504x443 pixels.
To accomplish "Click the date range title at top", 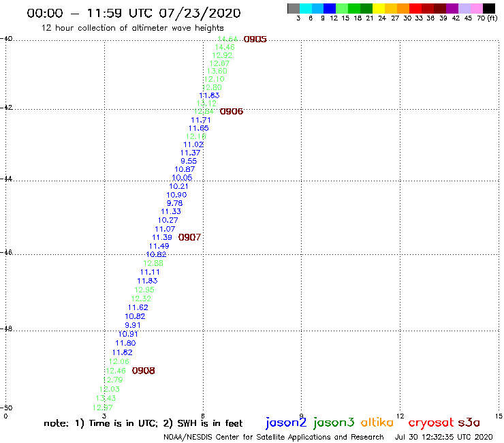I will [x=133, y=13].
